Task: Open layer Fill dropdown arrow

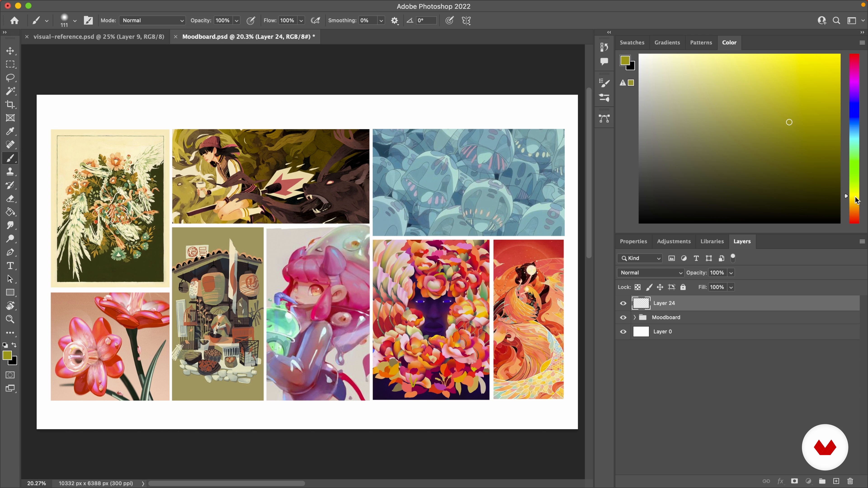Action: click(x=731, y=287)
